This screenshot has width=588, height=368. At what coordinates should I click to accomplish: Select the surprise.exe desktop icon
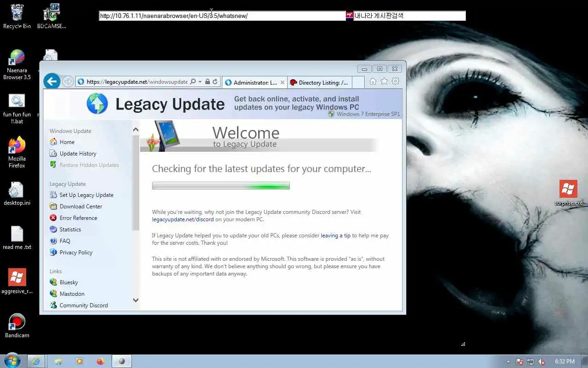pos(568,193)
